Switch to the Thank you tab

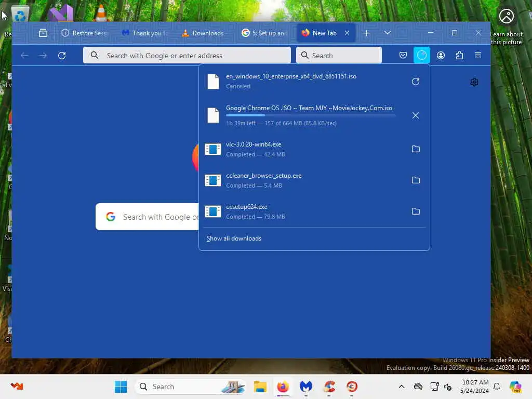(x=145, y=33)
